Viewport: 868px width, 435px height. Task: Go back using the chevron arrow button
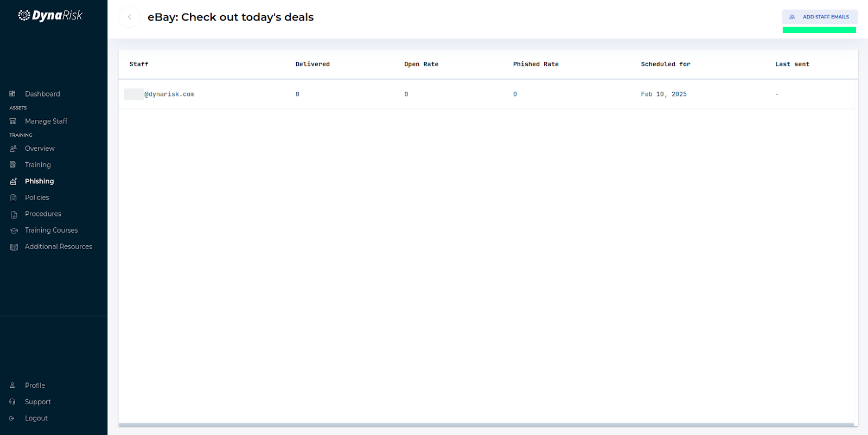[130, 17]
